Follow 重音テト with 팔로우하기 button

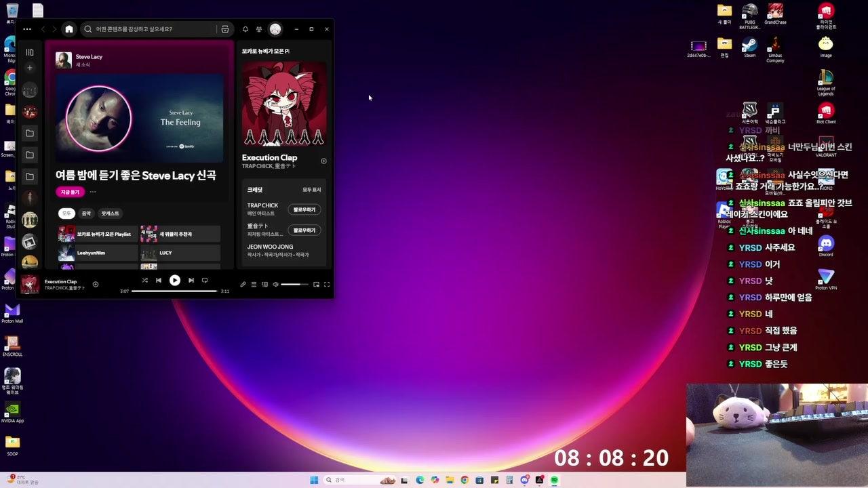304,230
